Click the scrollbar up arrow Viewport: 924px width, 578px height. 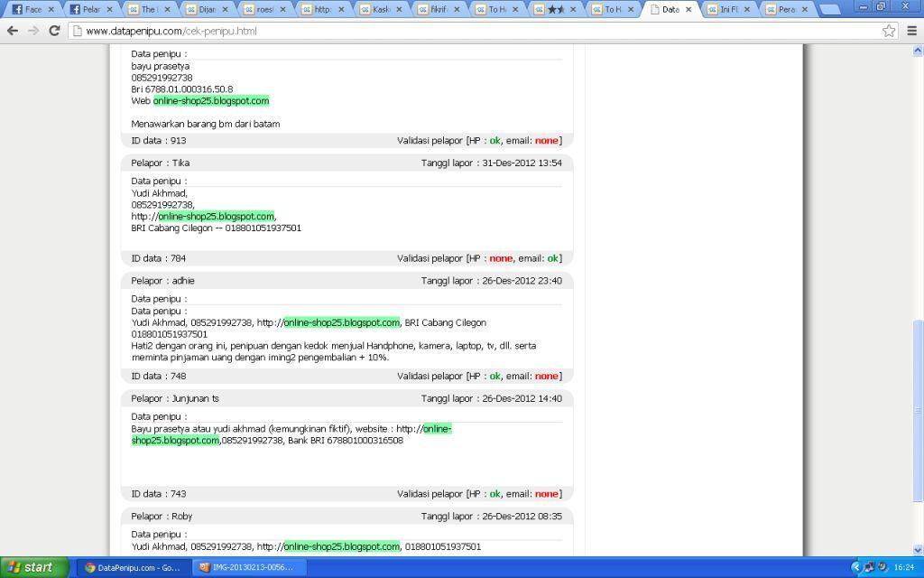(x=918, y=51)
